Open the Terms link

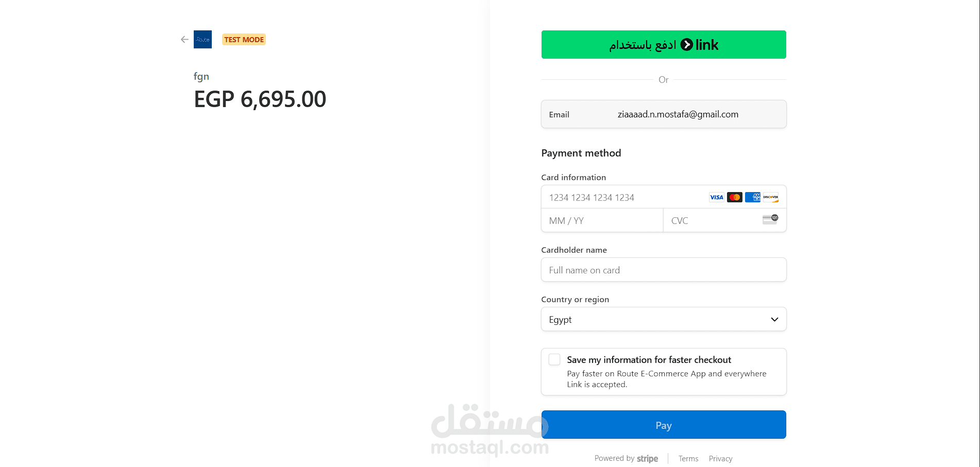(x=688, y=459)
